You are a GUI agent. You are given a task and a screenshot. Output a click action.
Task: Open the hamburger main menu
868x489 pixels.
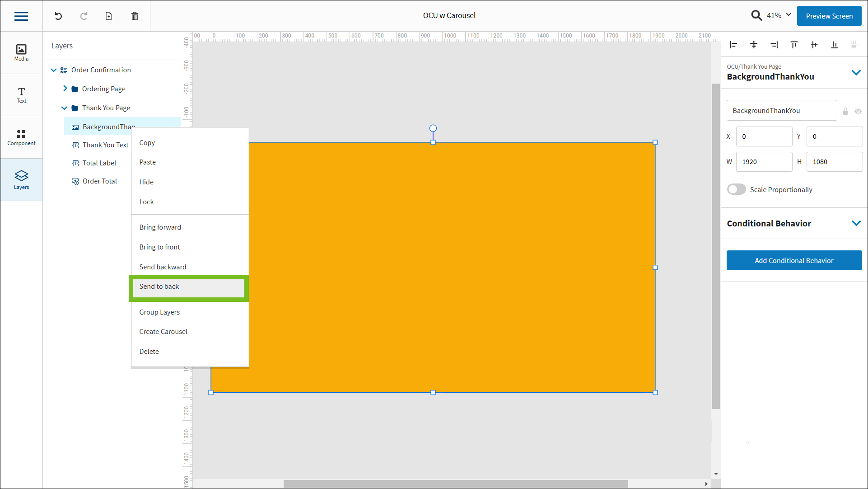(21, 16)
